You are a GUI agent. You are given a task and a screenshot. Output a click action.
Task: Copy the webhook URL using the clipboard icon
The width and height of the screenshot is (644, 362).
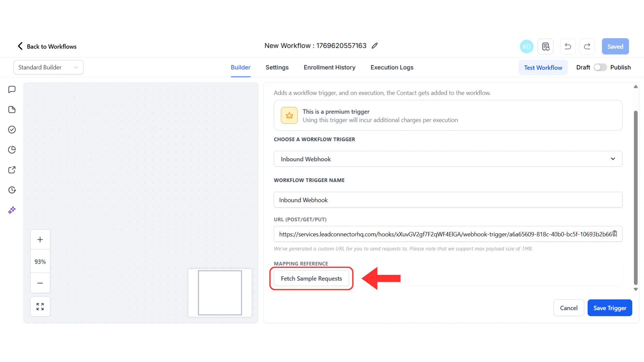tap(615, 233)
